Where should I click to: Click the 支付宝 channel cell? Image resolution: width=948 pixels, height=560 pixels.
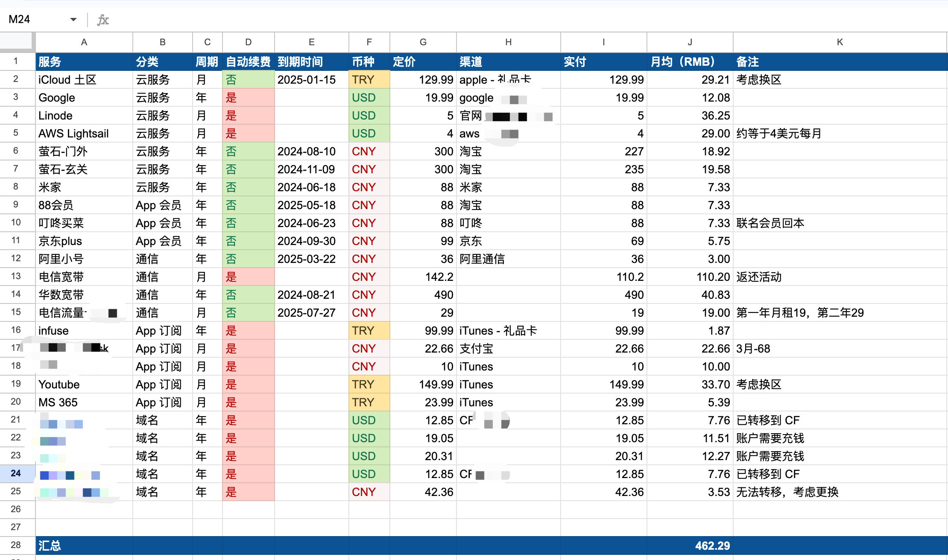[509, 349]
